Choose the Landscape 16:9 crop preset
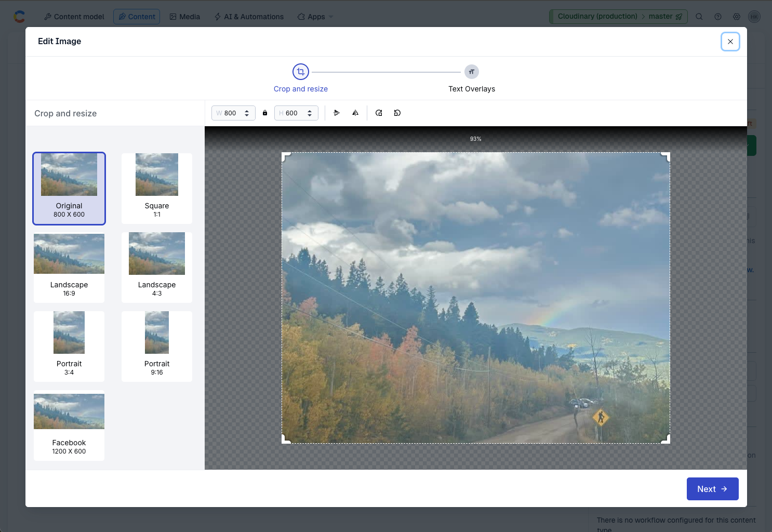Image resolution: width=772 pixels, height=532 pixels. pyautogui.click(x=69, y=267)
